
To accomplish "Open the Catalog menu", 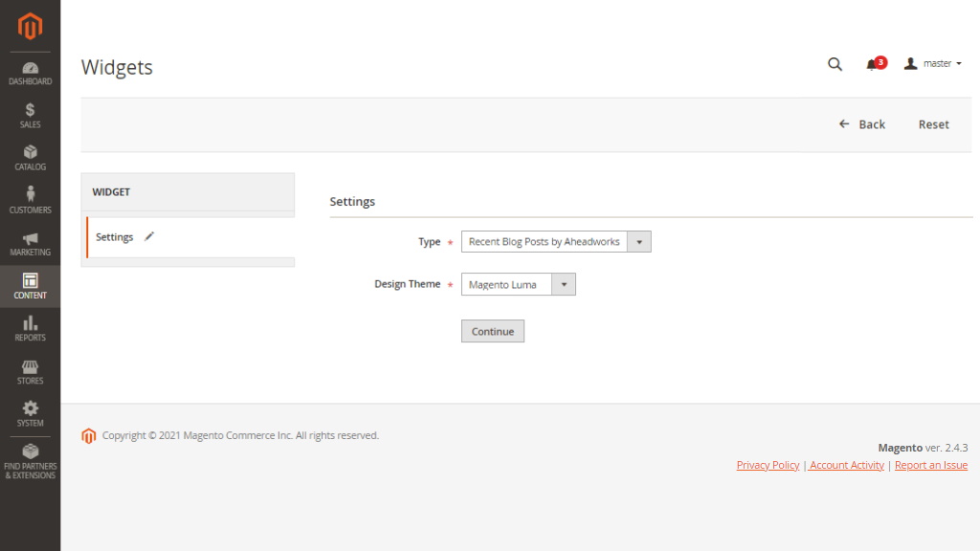I will click(x=30, y=159).
